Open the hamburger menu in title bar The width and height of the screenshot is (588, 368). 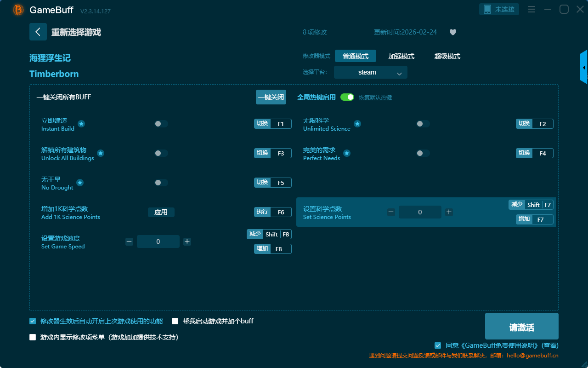pyautogui.click(x=531, y=9)
